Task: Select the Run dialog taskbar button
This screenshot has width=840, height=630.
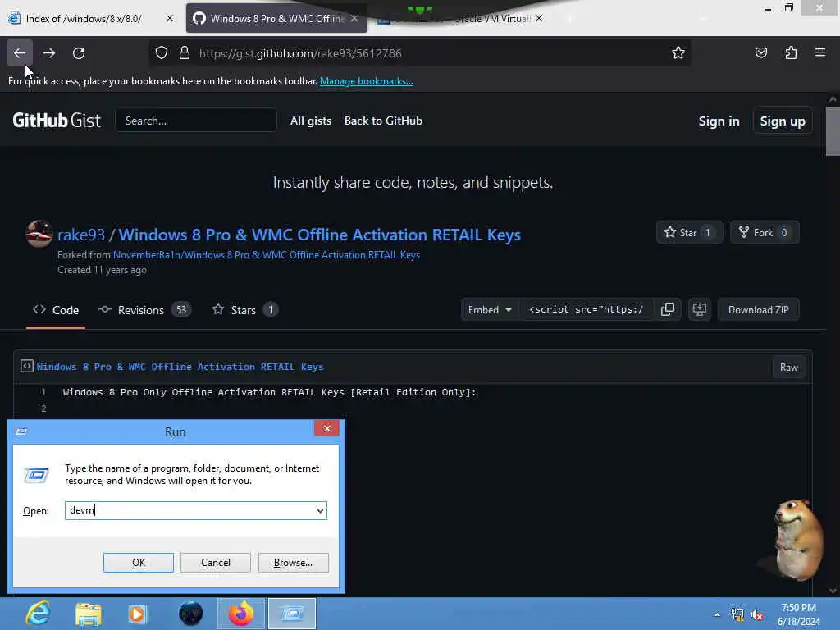Action: click(x=292, y=614)
